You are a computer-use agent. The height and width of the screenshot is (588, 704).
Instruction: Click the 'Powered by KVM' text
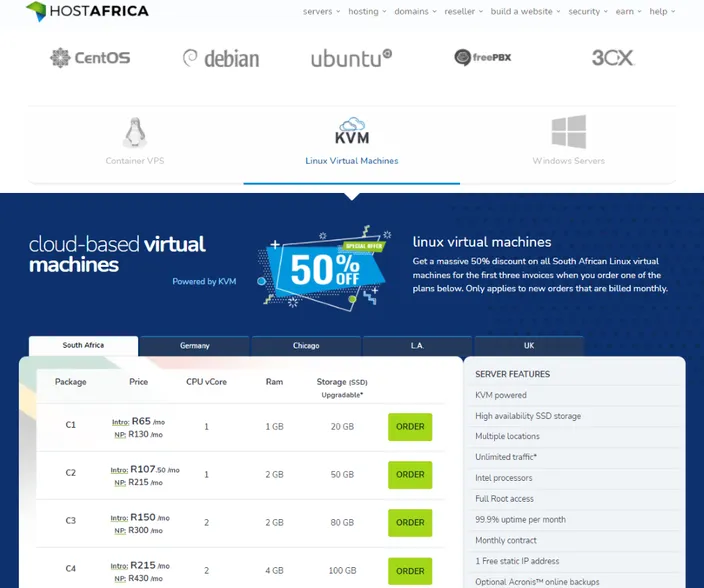tap(204, 281)
